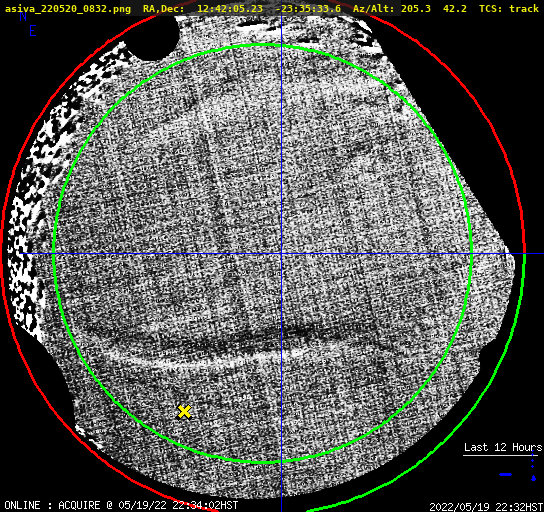The image size is (544, 512).
Task: Click the ONLINE : ACQUIRE status line
Action: 121,505
